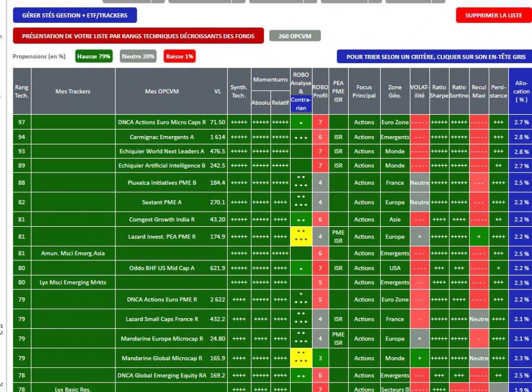Click 2.5 % allocation of Pluvalca Initiatives PME B
Image resolution: width=532 pixels, height=392 pixels.
(x=521, y=183)
